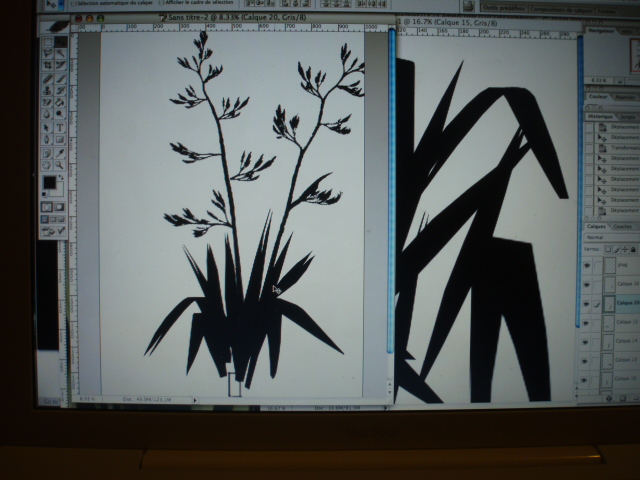Open 'Outils prédéfinis' palette well tab

pos(503,8)
